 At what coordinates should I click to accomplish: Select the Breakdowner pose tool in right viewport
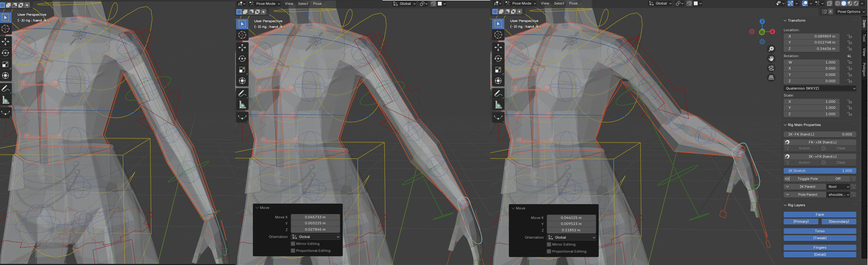(498, 117)
